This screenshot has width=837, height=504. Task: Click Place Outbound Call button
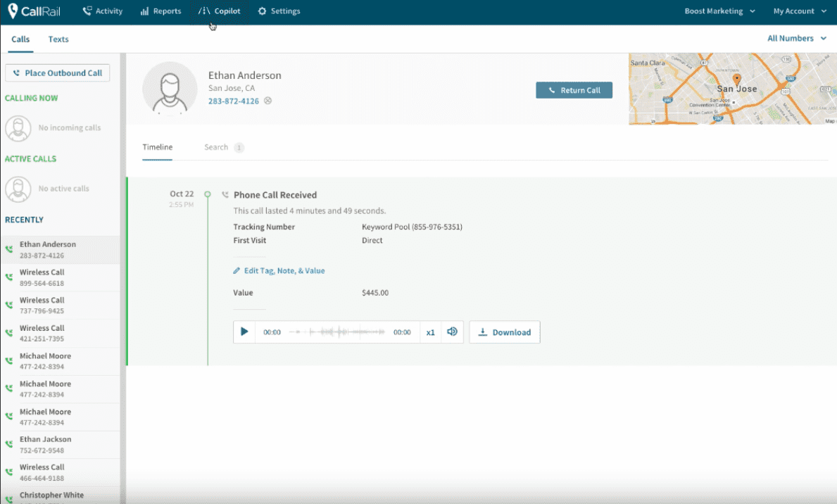pos(58,73)
